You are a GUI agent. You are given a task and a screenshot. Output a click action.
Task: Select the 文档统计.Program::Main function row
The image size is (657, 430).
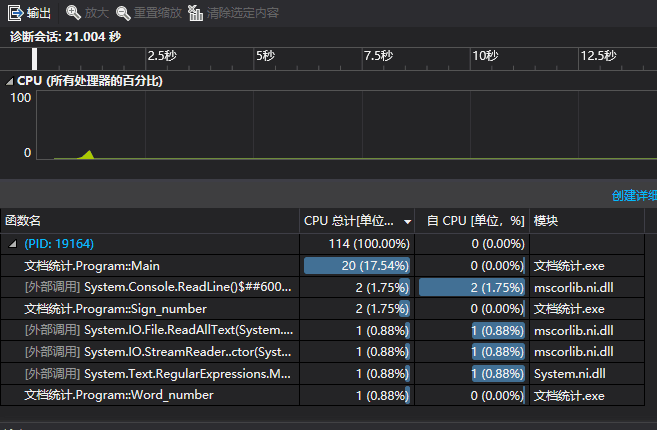tap(92, 266)
